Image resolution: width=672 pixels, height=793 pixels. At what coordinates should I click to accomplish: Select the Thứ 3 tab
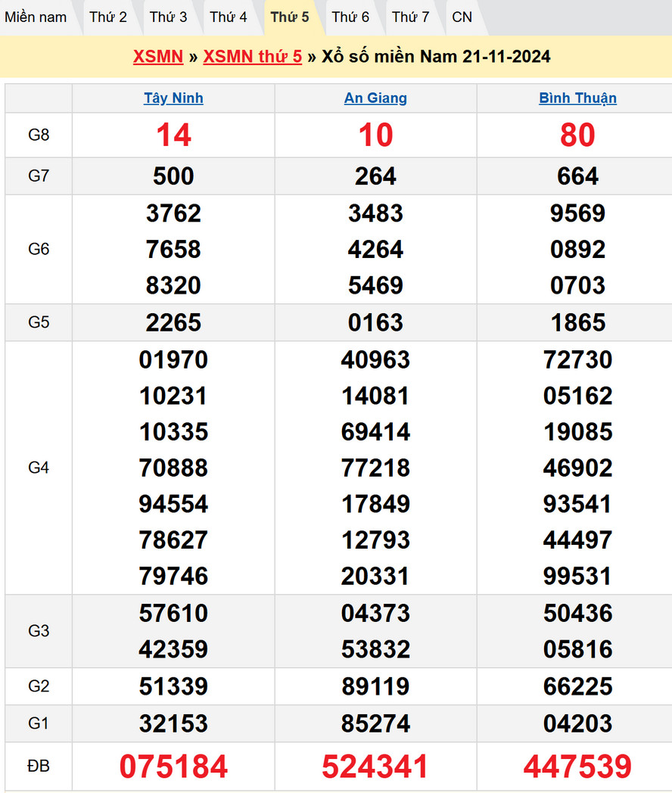coord(168,17)
